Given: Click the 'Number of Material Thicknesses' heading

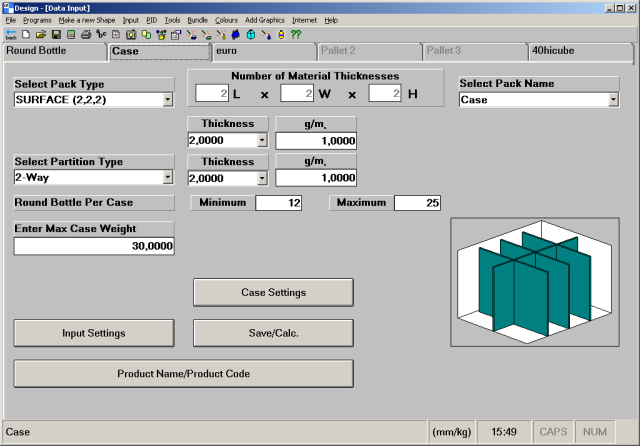Looking at the screenshot, I should (315, 76).
